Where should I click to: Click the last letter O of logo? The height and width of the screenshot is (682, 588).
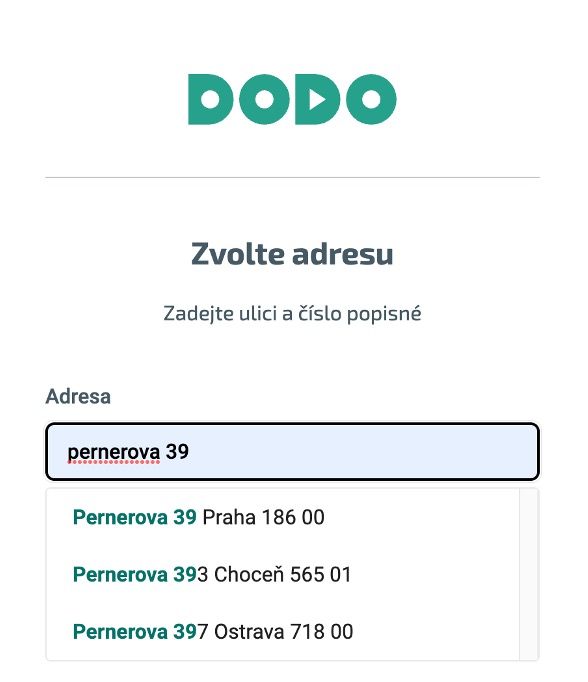pyautogui.click(x=371, y=100)
